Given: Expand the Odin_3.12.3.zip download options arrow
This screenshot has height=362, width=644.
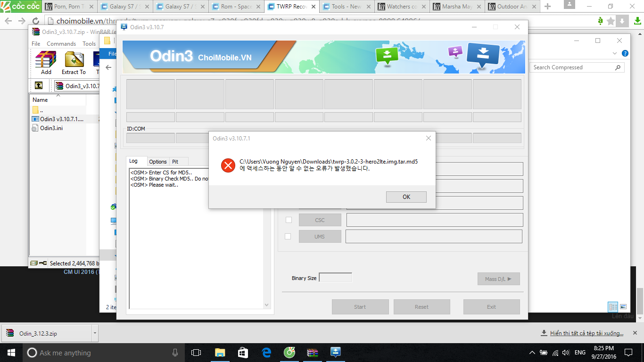Looking at the screenshot, I should (x=95, y=333).
